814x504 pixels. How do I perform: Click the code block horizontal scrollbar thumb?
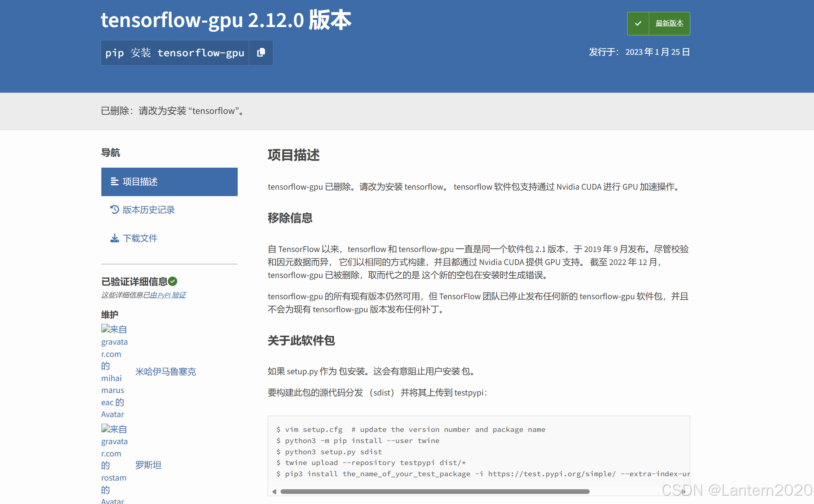coord(435,491)
